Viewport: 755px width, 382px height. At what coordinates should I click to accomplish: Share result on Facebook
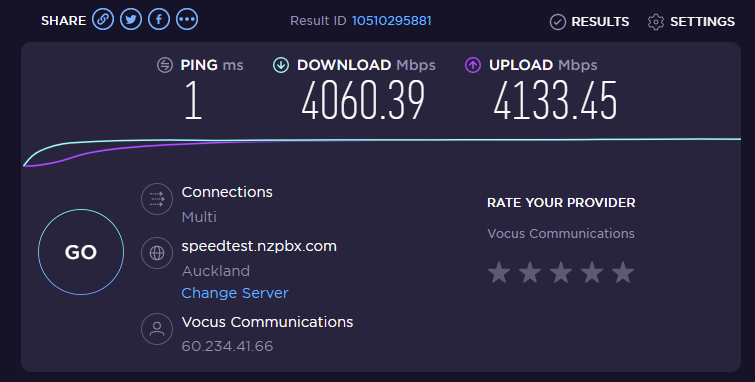pyautogui.click(x=159, y=20)
